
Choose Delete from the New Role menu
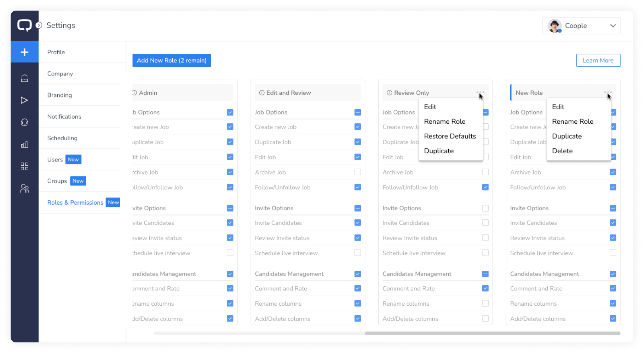point(562,151)
